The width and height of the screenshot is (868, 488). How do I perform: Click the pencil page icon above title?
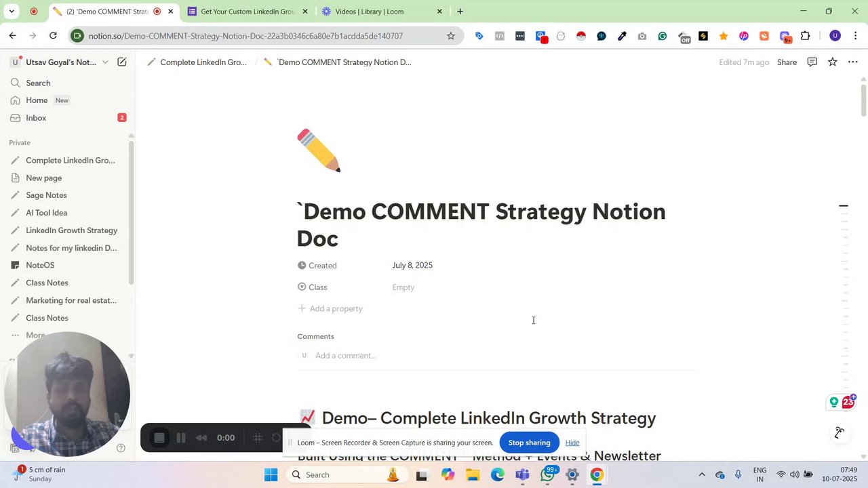[x=319, y=150]
